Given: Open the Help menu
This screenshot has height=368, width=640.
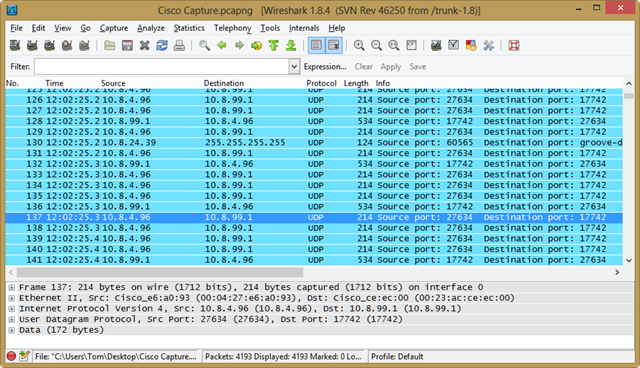Looking at the screenshot, I should coord(337,28).
